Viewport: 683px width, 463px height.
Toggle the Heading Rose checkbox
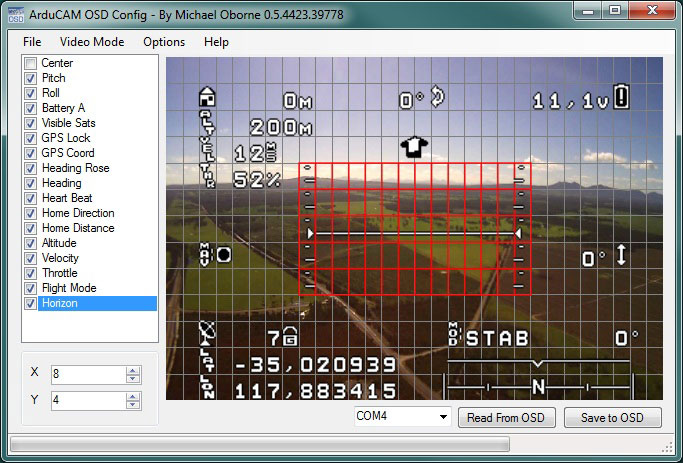(x=31, y=168)
